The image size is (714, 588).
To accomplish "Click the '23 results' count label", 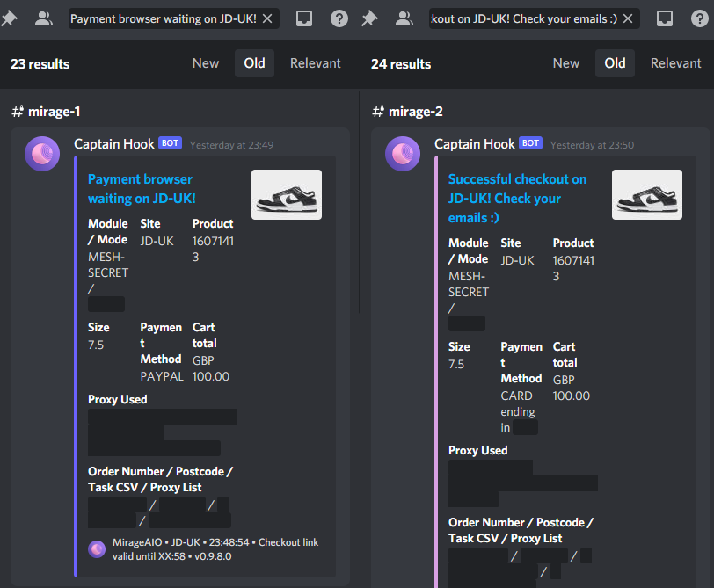I will pos(40,63).
